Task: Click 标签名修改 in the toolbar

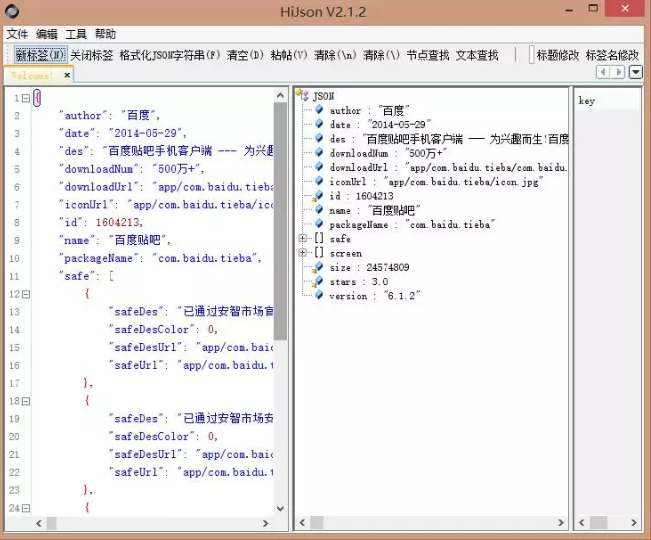Action: [x=612, y=55]
